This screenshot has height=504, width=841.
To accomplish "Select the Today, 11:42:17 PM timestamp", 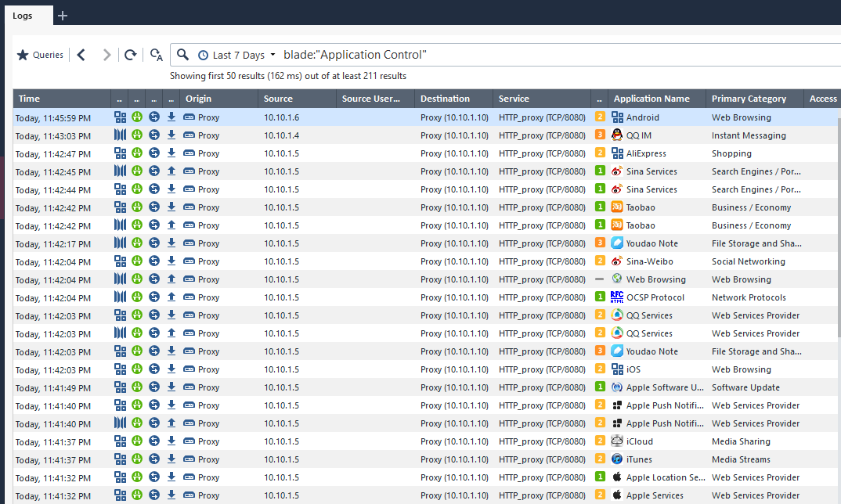I will click(53, 244).
